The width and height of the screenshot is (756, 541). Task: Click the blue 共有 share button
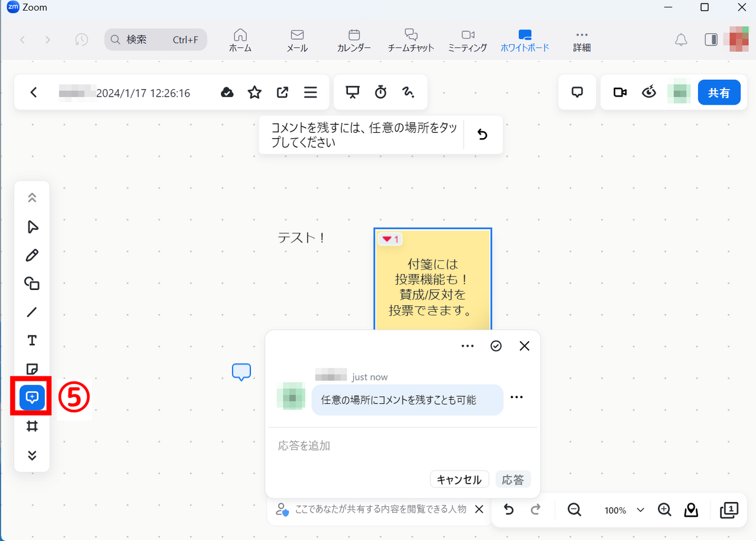point(719,93)
